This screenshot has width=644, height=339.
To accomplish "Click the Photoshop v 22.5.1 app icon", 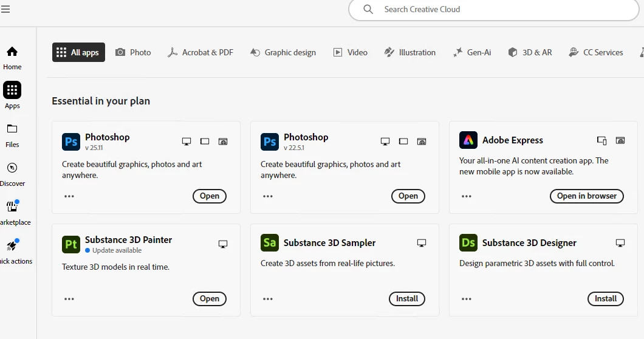I will click(269, 142).
